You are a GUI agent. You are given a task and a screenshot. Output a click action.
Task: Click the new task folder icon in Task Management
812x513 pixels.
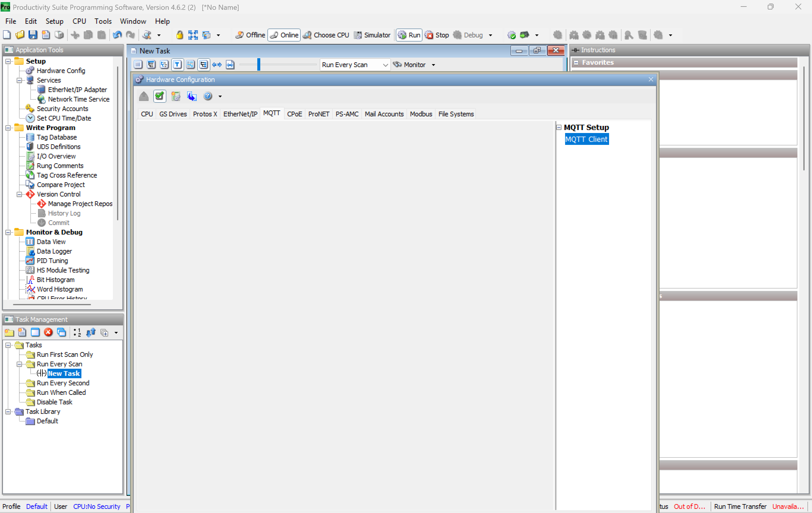tap(9, 332)
